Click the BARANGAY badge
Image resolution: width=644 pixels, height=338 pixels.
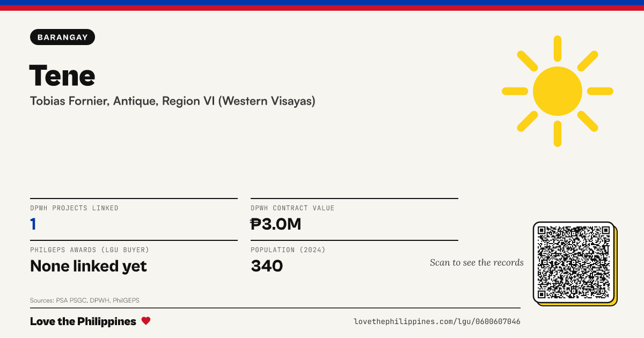click(x=63, y=37)
